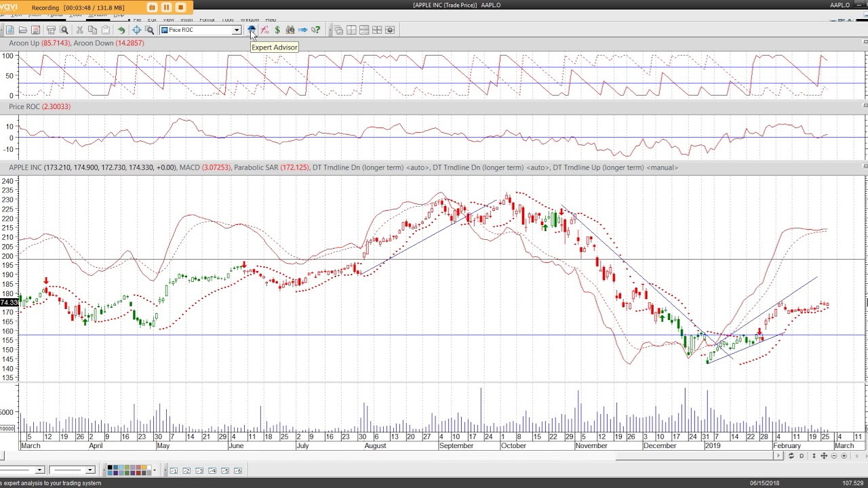Open a file using the folder icon
868x488 pixels.
point(22,30)
